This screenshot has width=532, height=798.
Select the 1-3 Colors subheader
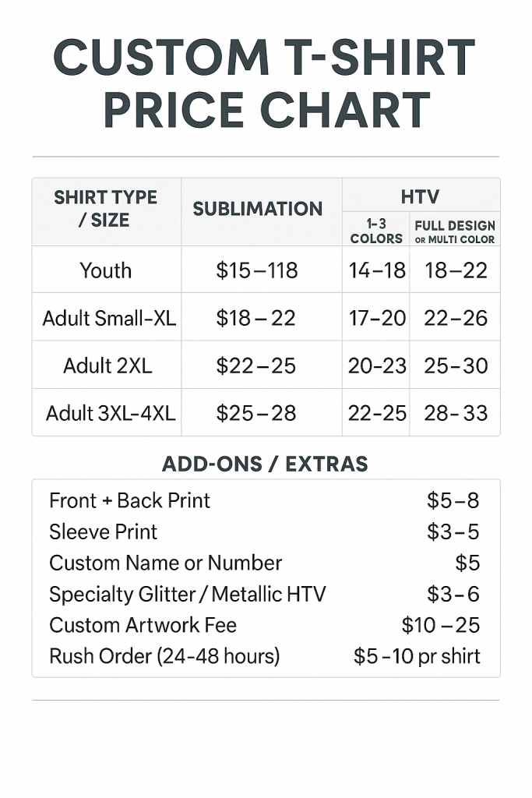pos(376,231)
